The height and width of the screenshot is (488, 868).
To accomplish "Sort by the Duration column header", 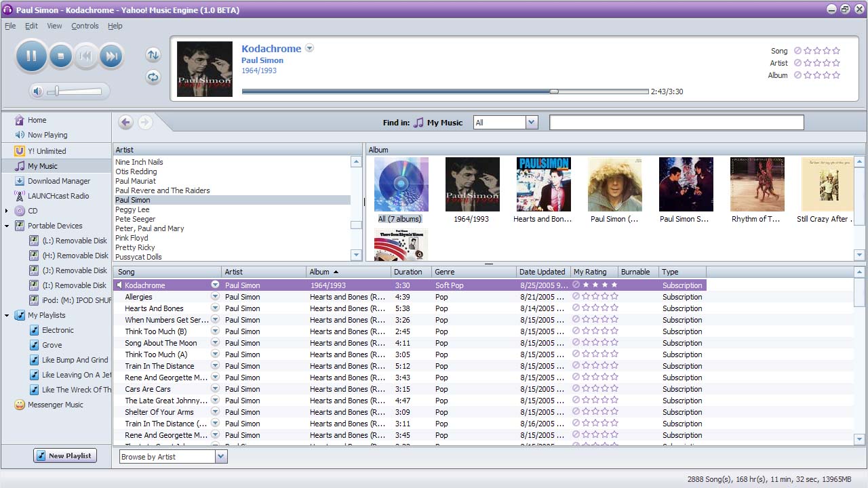I will (411, 272).
